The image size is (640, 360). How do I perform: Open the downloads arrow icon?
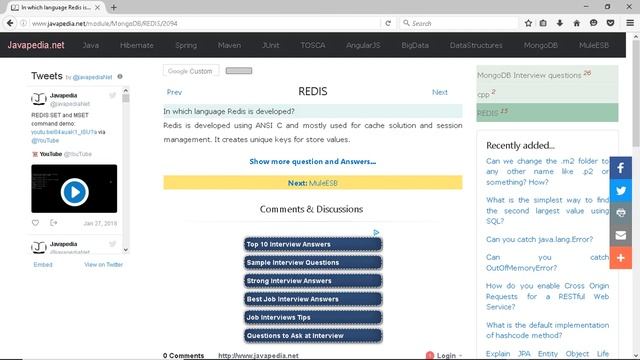tap(560, 23)
